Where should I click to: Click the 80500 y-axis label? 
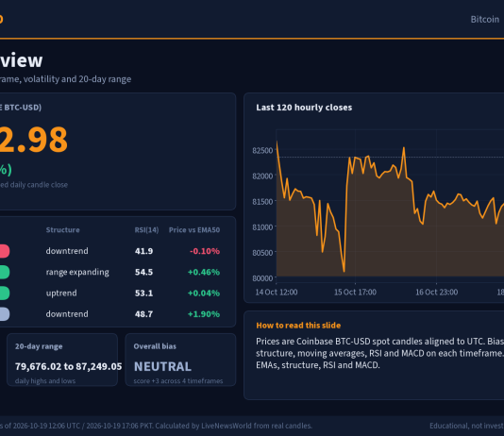click(x=262, y=253)
